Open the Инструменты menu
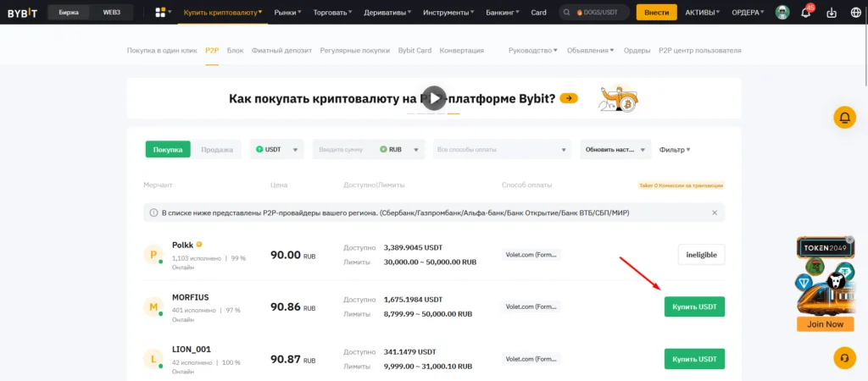The image size is (868, 381). 449,12
